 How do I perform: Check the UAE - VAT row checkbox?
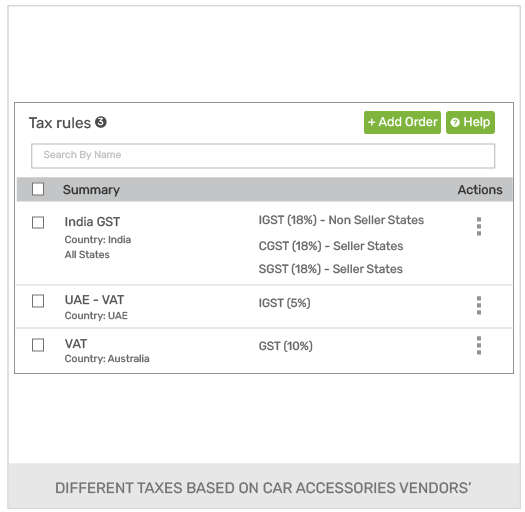[38, 301]
